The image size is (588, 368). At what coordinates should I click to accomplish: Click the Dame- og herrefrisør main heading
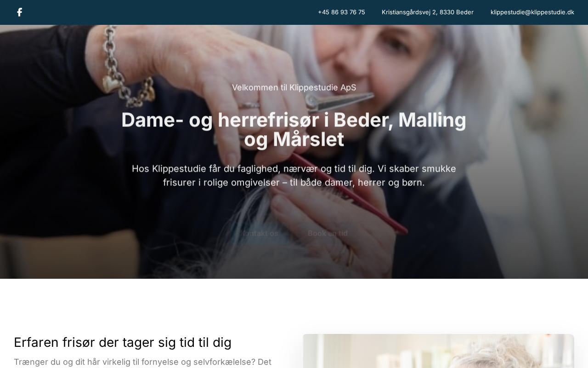pos(294,129)
